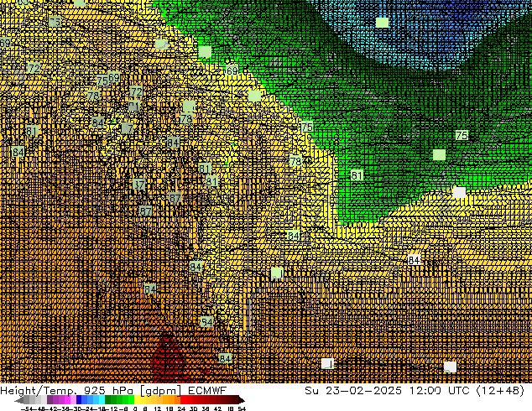Select the '925 hPa' pressure level text
Image resolution: width=532 pixels, height=411 pixels.
tap(110, 390)
